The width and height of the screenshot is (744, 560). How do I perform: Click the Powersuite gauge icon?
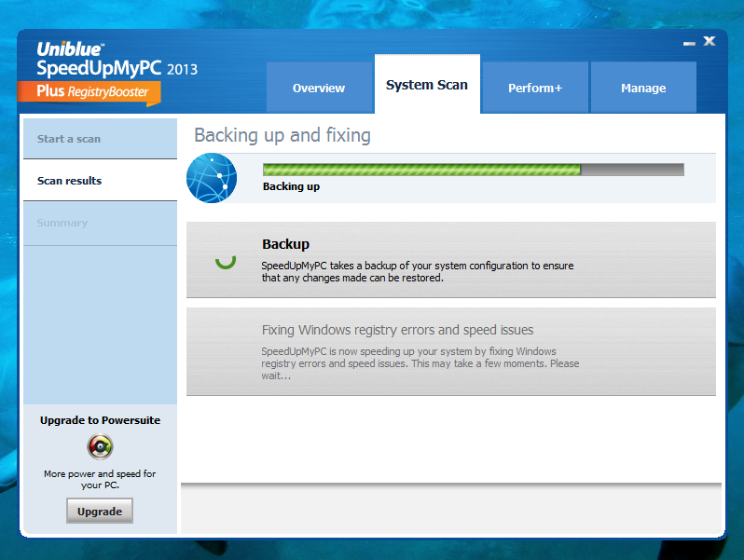100,447
